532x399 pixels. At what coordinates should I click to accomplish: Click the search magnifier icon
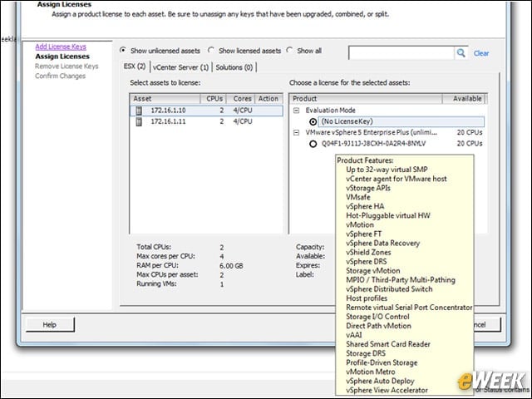point(461,53)
